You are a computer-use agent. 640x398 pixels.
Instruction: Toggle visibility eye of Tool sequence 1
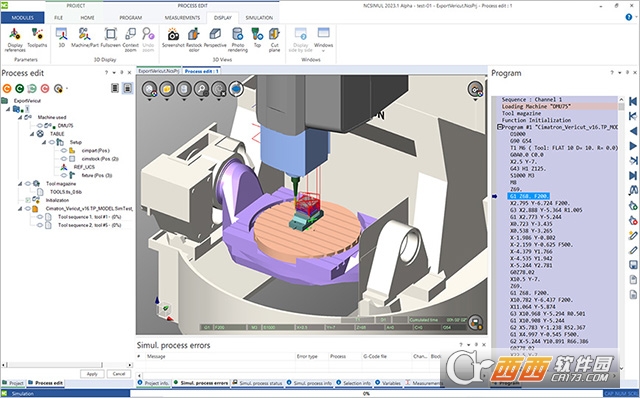40,217
